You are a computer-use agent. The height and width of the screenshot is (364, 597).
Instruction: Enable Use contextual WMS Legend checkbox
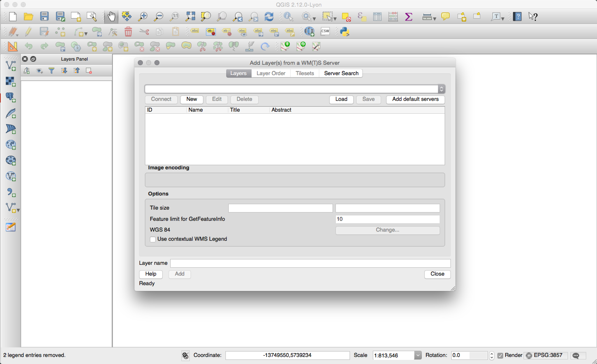(153, 239)
